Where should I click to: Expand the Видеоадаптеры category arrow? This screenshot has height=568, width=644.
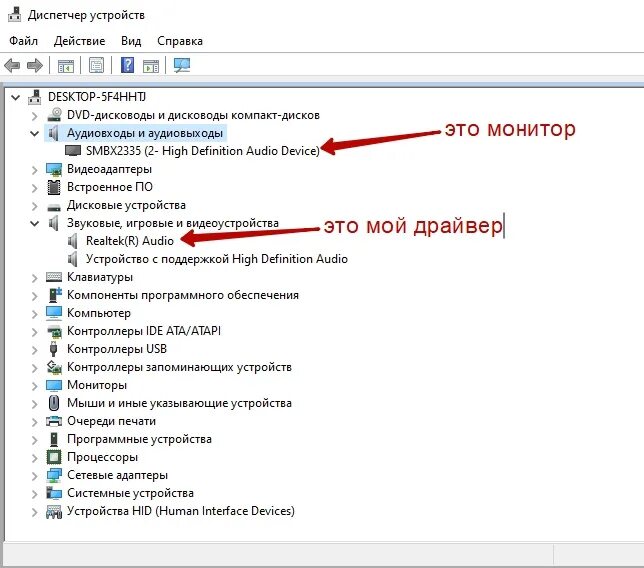[35, 170]
